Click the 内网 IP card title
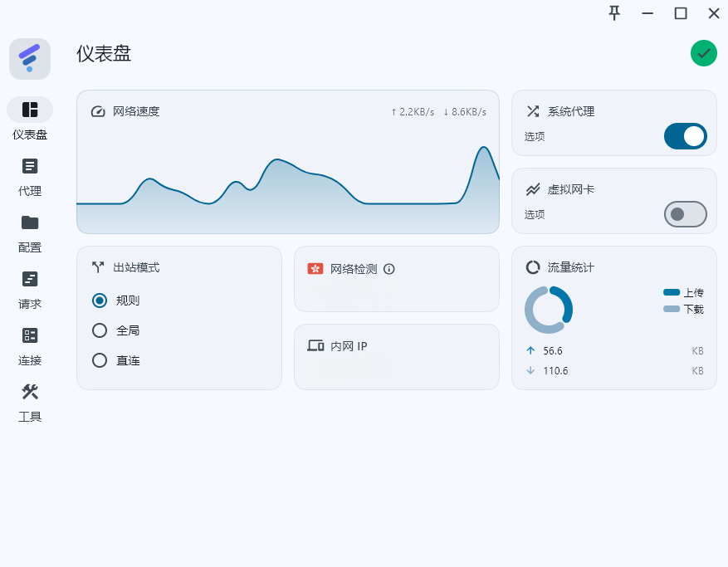Image resolution: width=728 pixels, height=567 pixels. tap(349, 346)
